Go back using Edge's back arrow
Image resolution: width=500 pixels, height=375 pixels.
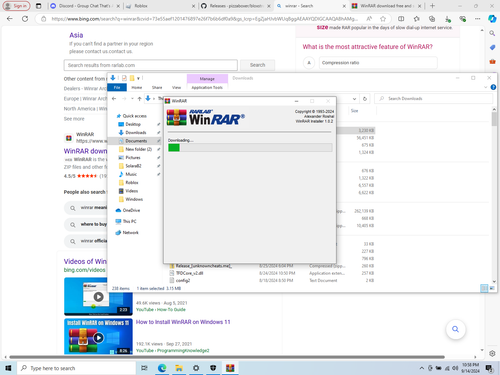tap(10, 19)
